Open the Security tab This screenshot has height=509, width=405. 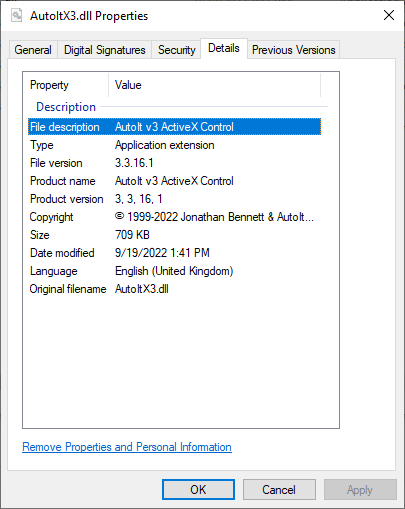tap(176, 50)
